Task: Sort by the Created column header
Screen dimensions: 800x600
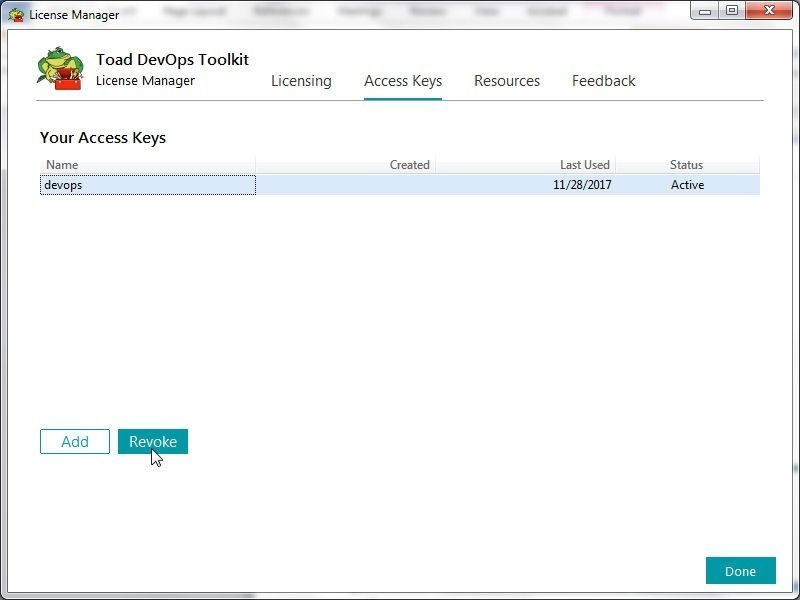Action: [345, 165]
